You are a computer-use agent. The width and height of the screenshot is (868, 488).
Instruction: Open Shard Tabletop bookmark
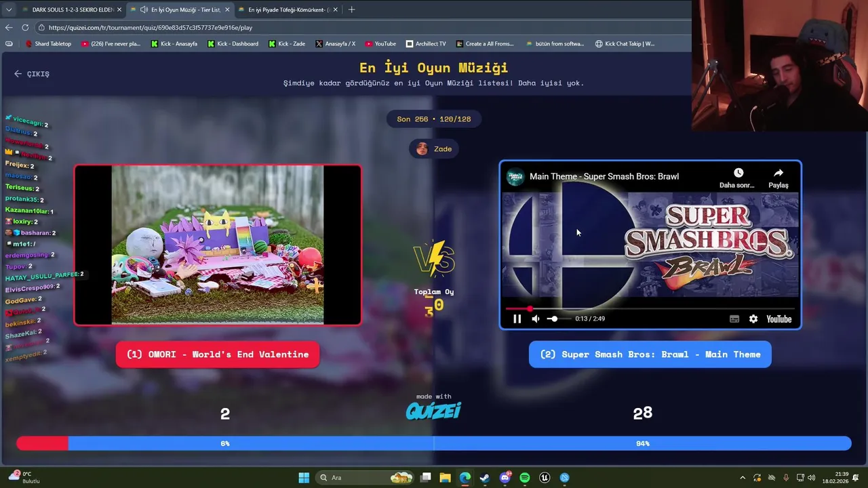(48, 44)
